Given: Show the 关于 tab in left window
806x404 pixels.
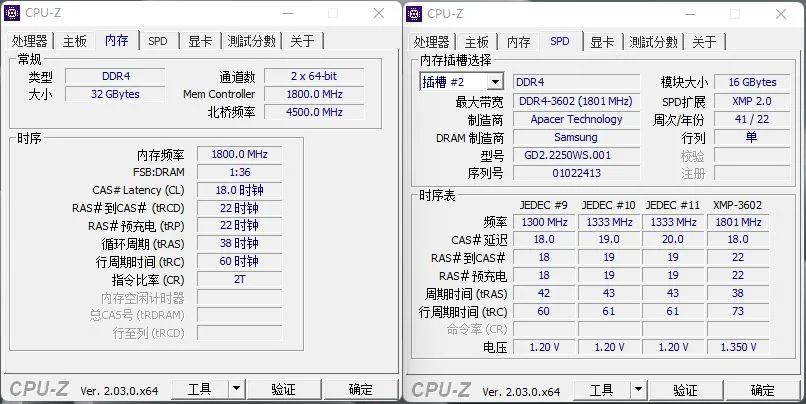Looking at the screenshot, I should point(302,41).
